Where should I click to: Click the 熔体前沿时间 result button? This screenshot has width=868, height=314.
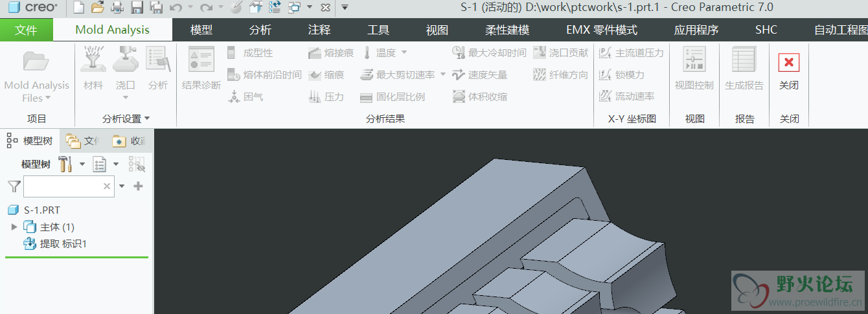264,74
